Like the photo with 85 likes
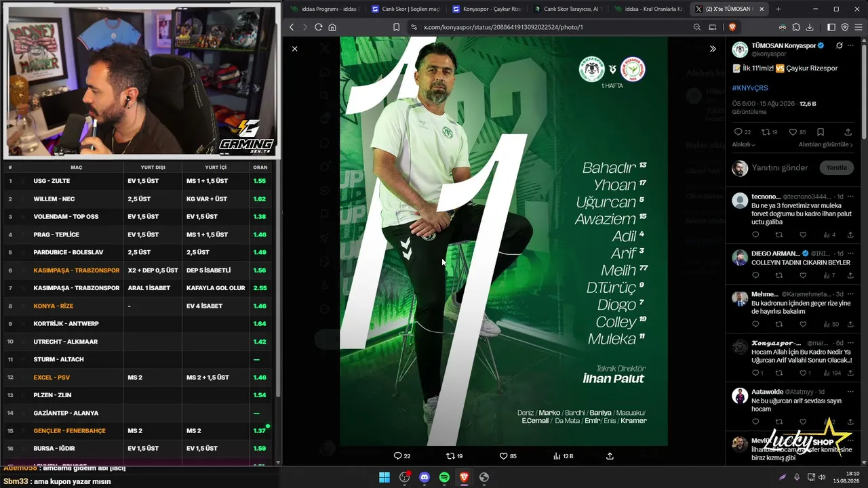 (508, 456)
